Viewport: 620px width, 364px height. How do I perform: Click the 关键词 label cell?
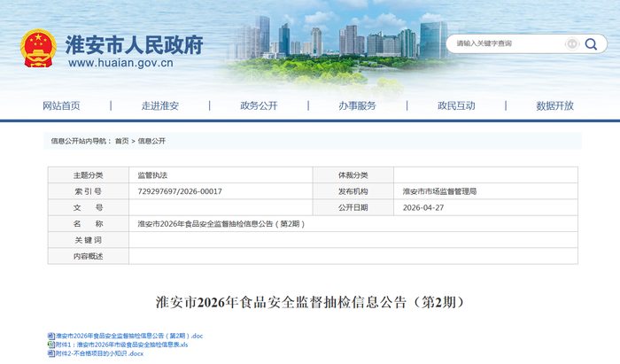[89, 240]
